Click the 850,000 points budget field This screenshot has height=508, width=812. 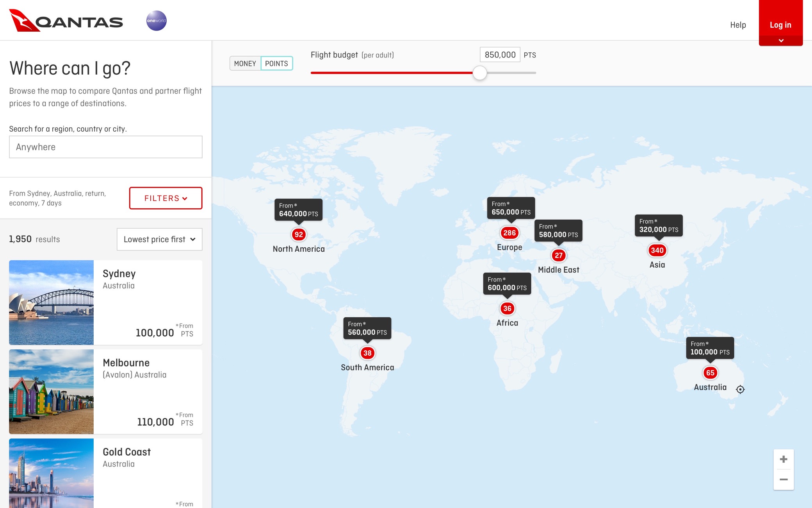(500, 55)
